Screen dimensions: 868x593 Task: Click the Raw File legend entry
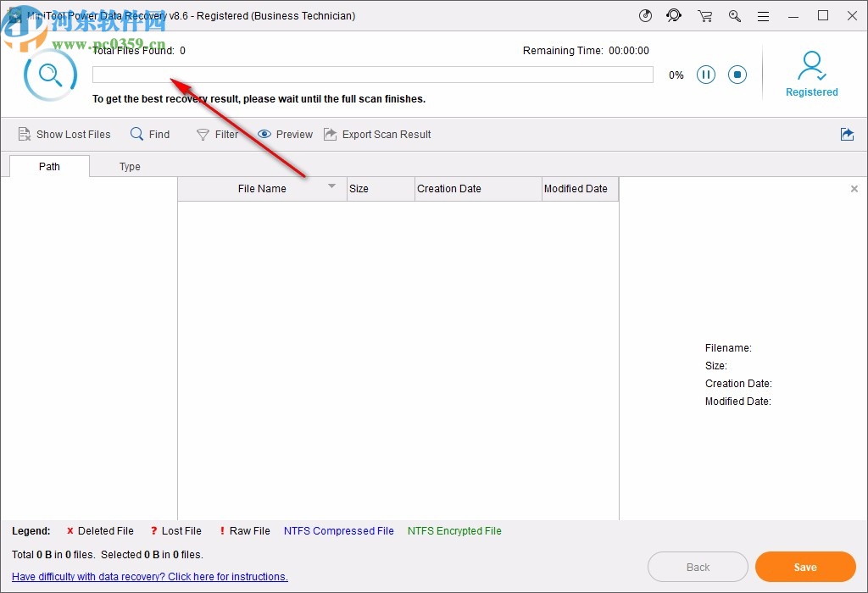pos(245,531)
